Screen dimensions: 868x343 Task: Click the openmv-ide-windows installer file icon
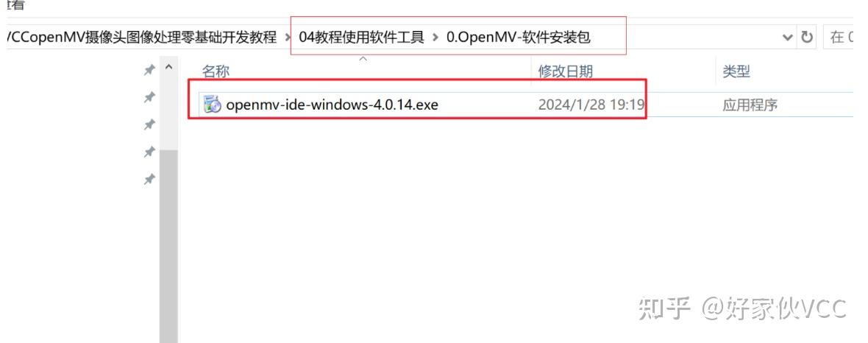[x=212, y=104]
